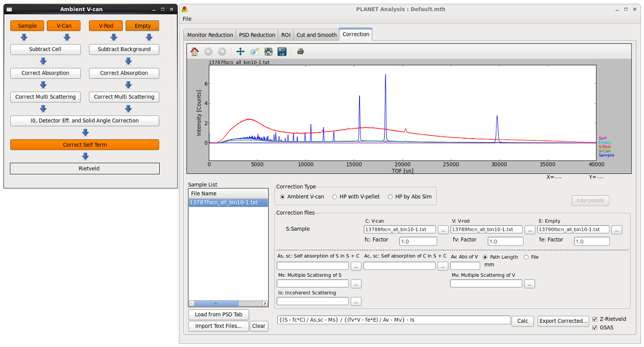Click Export Corrected button
The width and height of the screenshot is (644, 347).
[563, 321]
